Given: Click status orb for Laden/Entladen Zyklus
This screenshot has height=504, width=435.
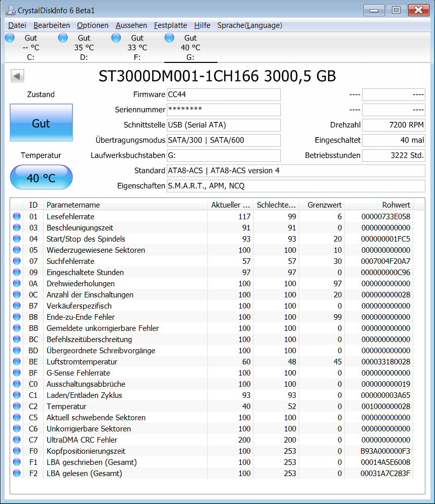Looking at the screenshot, I should click(17, 395).
